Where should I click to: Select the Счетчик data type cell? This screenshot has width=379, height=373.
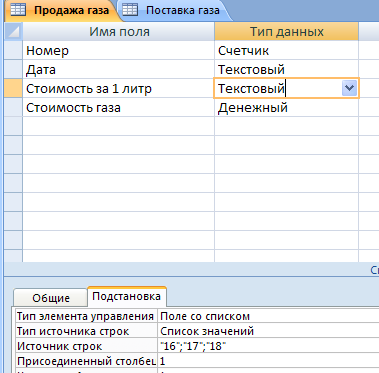coord(287,51)
